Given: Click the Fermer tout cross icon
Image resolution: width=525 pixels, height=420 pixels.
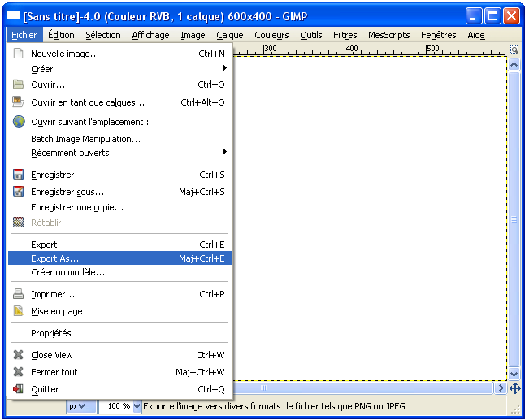Looking at the screenshot, I should 18,372.
